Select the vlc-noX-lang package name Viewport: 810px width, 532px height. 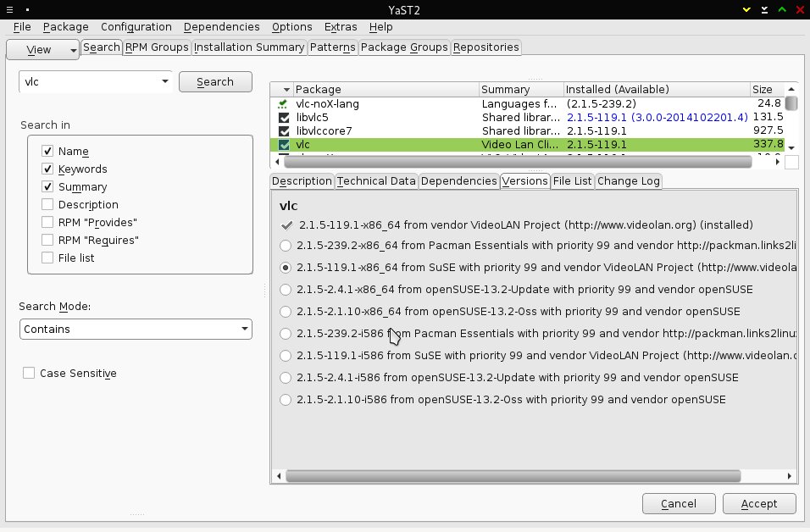328,104
